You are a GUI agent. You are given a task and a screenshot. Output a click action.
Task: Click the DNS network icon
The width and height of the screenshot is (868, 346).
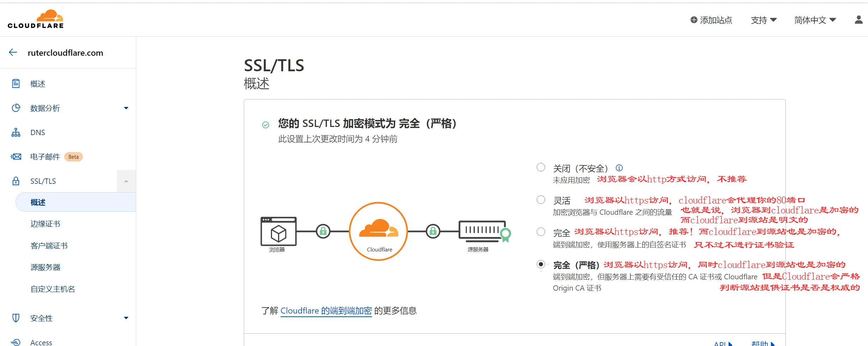16,132
